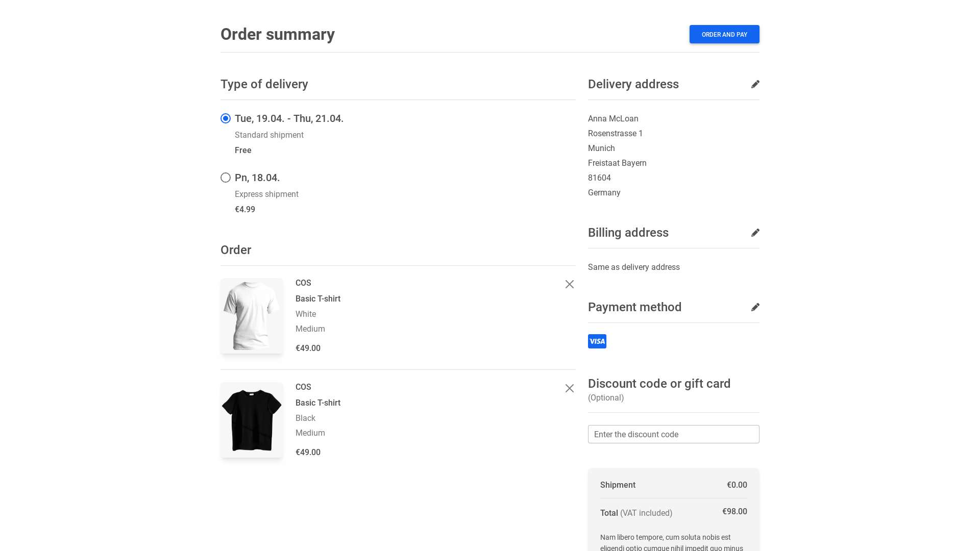The image size is (980, 551).
Task: Select the Order summary heading
Action: [x=277, y=34]
